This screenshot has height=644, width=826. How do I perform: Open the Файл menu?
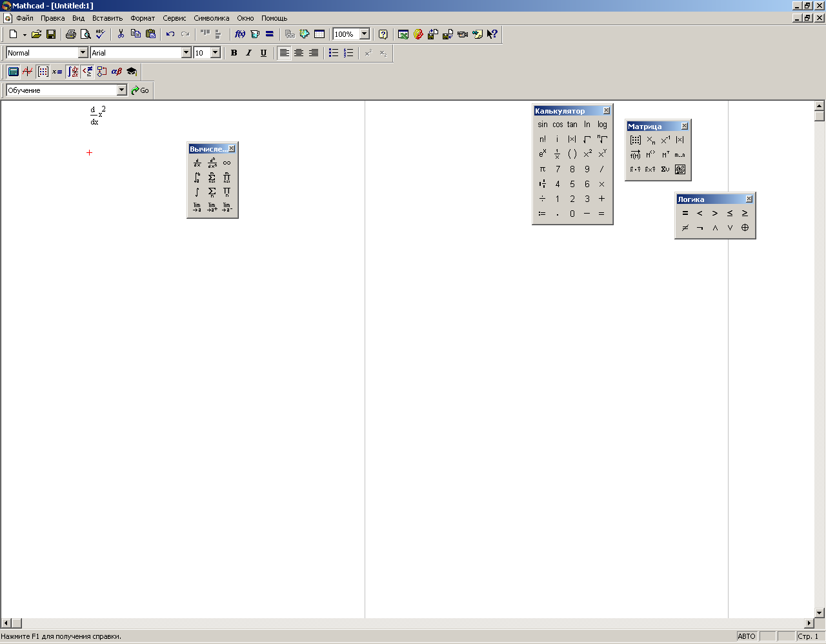(25, 18)
